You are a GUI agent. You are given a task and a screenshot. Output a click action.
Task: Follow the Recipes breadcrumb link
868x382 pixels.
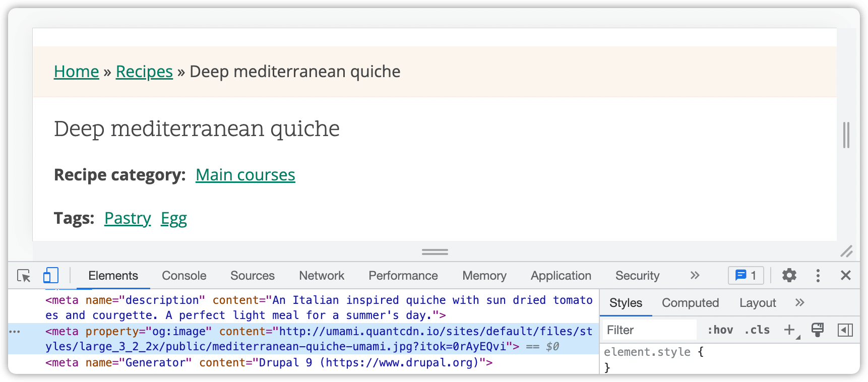point(144,72)
